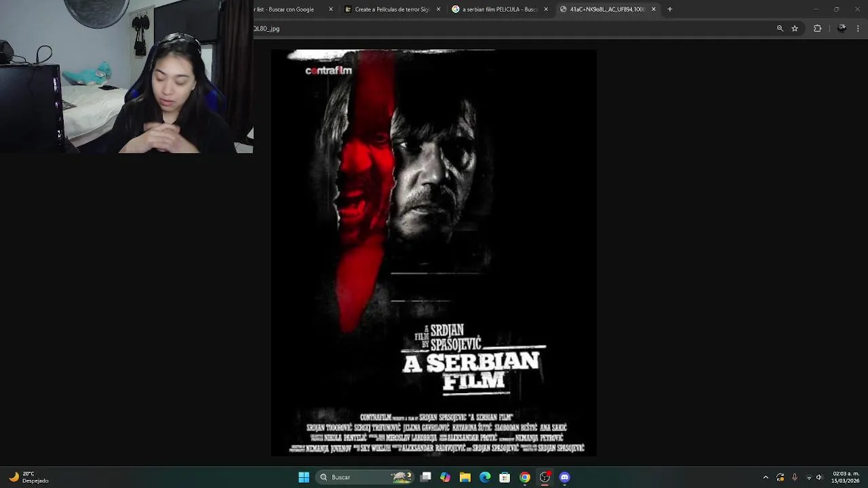This screenshot has width=868, height=488.
Task: Launch Copilot from the taskbar
Action: [445, 477]
